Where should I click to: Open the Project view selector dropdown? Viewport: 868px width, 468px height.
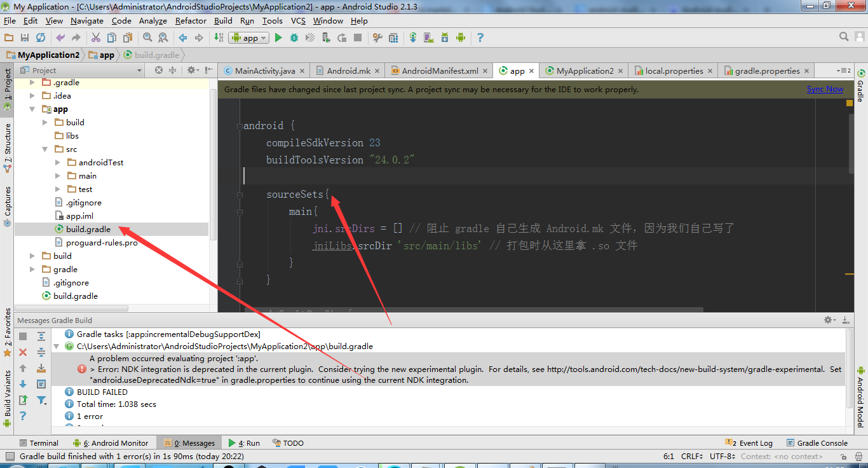pyautogui.click(x=83, y=71)
